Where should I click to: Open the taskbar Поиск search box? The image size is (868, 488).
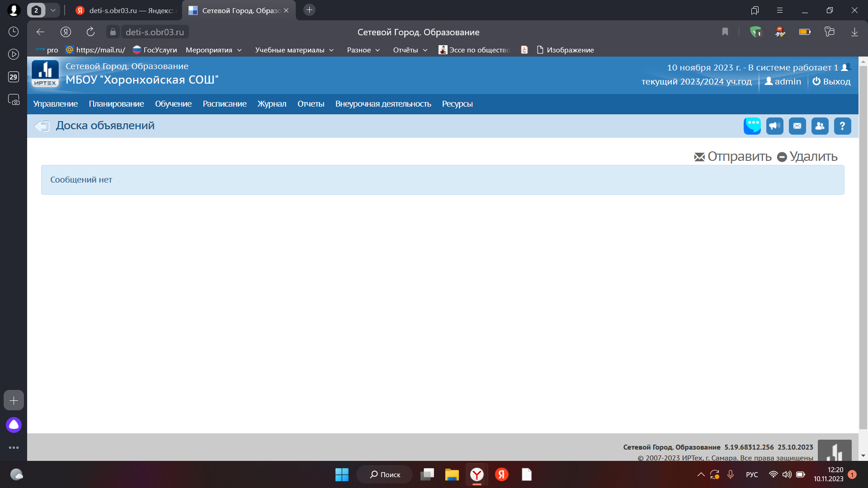385,474
